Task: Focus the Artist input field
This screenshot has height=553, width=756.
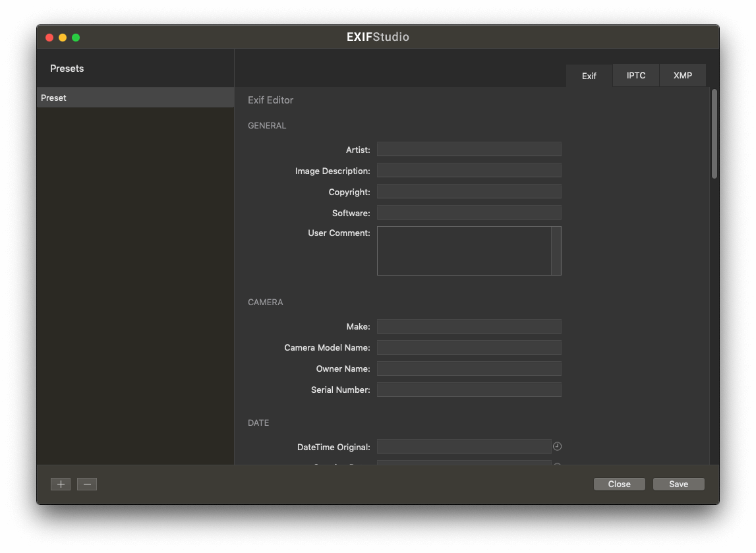Action: [x=469, y=149]
